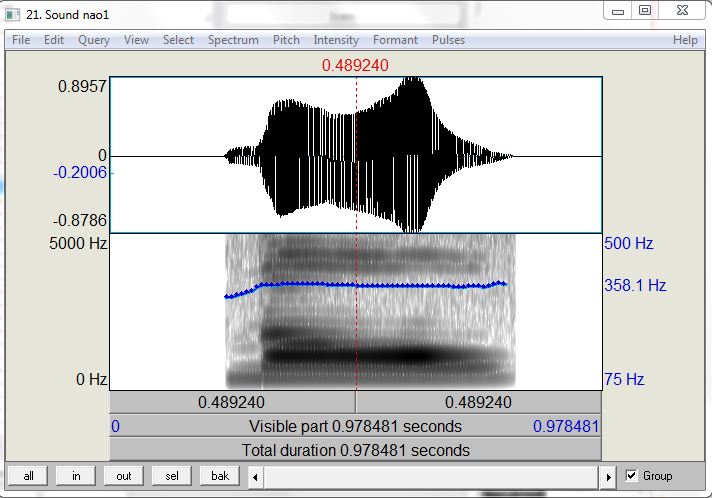
Task: Click the dark formant band in the spectrogram
Action: (386, 355)
